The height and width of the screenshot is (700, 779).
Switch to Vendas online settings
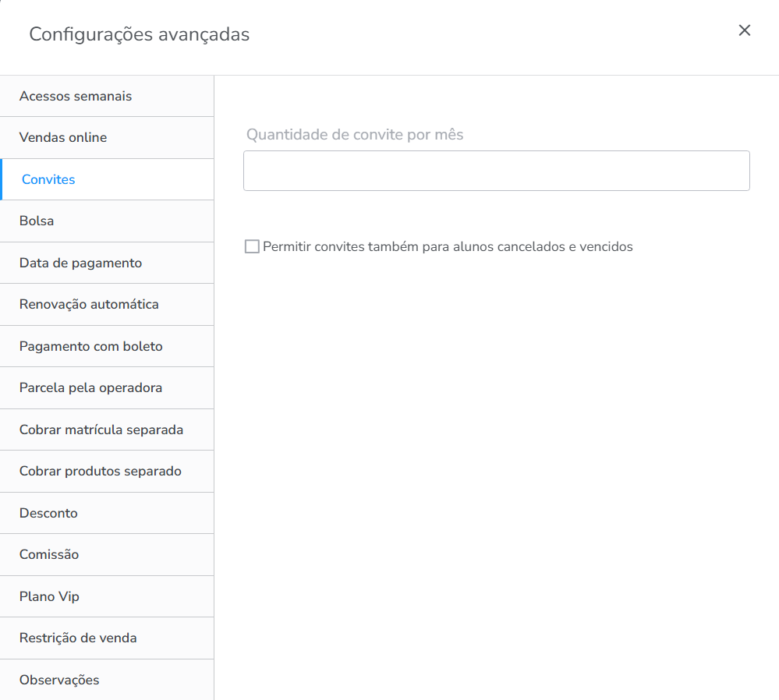63,137
